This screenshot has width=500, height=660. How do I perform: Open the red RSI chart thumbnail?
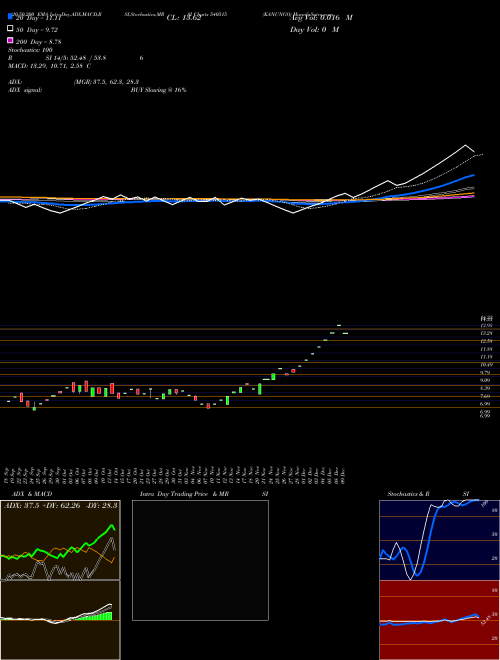click(x=439, y=620)
